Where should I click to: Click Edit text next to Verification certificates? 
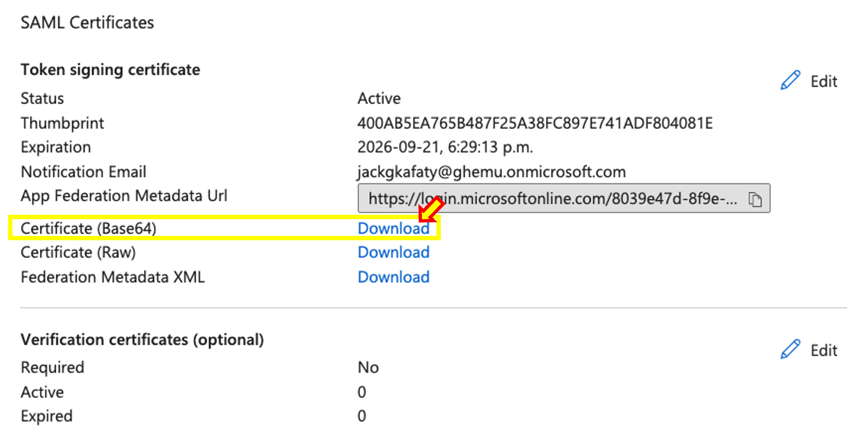824,350
